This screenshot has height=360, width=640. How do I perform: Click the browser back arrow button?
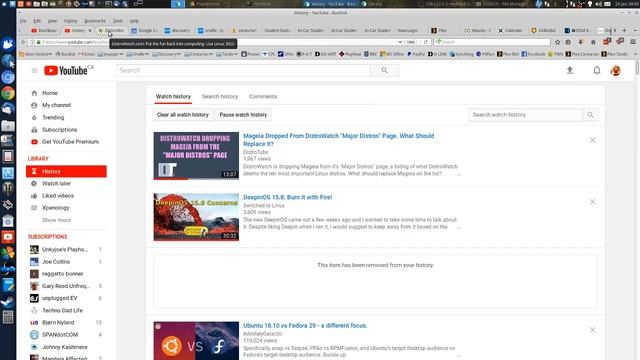coord(23,42)
